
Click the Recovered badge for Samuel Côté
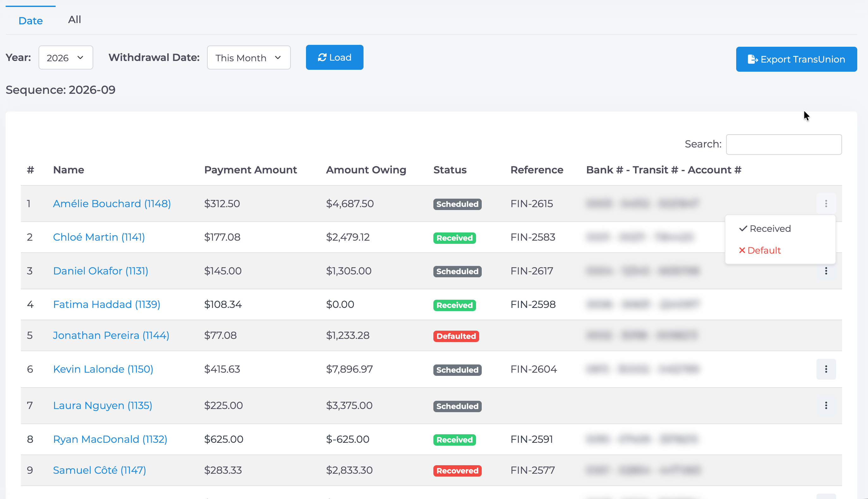[457, 471]
